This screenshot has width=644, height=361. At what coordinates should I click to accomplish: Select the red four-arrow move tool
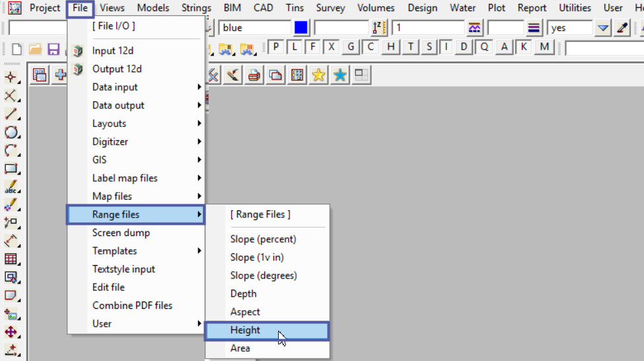pos(11,332)
